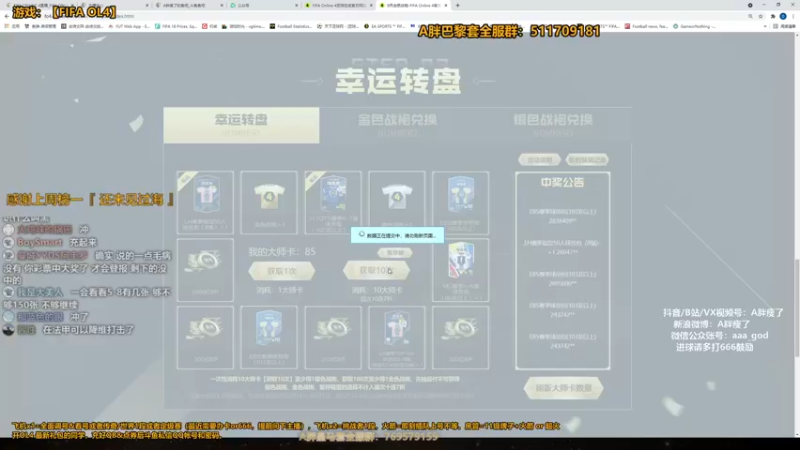Image resolution: width=800 pixels, height=450 pixels.
Task: Switch to the 银色战袍兑换 tab
Action: coord(553,125)
